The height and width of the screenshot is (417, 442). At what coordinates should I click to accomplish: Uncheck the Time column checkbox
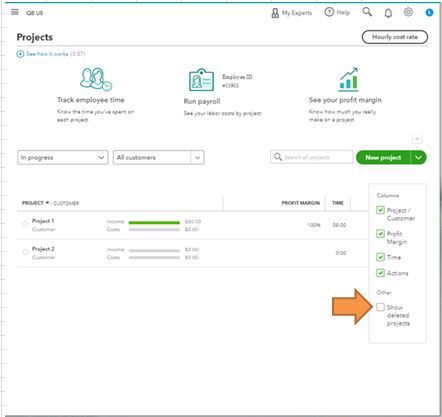tap(380, 257)
